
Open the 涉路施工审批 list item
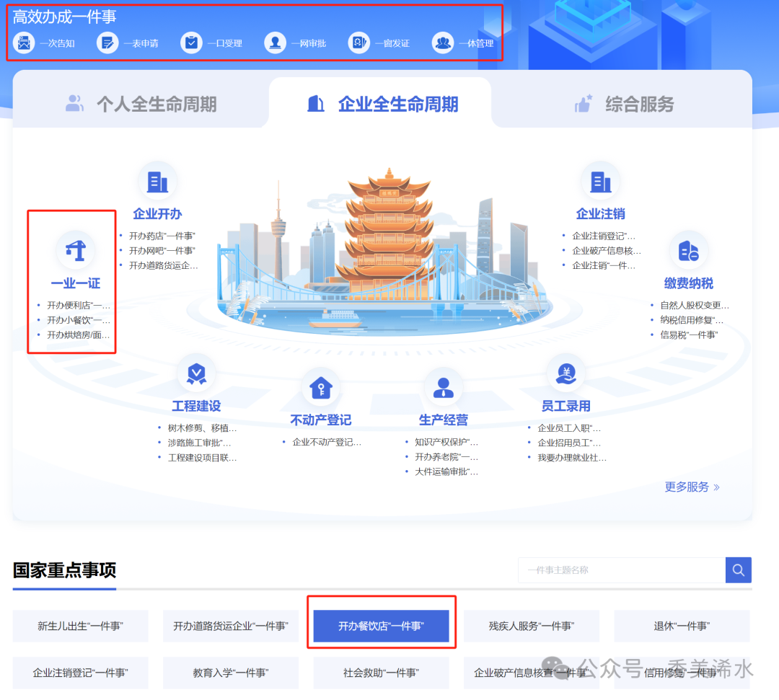(x=199, y=443)
